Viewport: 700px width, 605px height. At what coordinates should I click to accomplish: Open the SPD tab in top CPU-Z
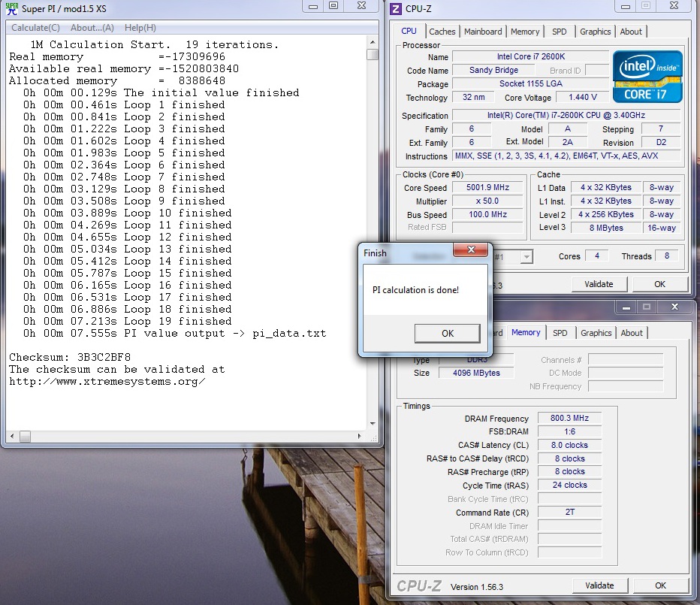coord(559,32)
